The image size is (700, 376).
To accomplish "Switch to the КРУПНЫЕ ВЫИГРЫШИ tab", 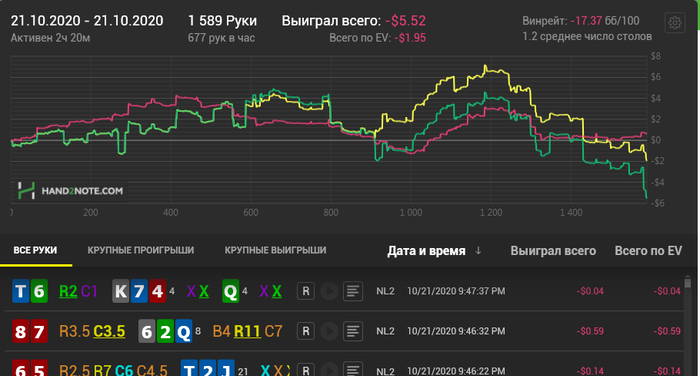I will click(x=275, y=251).
